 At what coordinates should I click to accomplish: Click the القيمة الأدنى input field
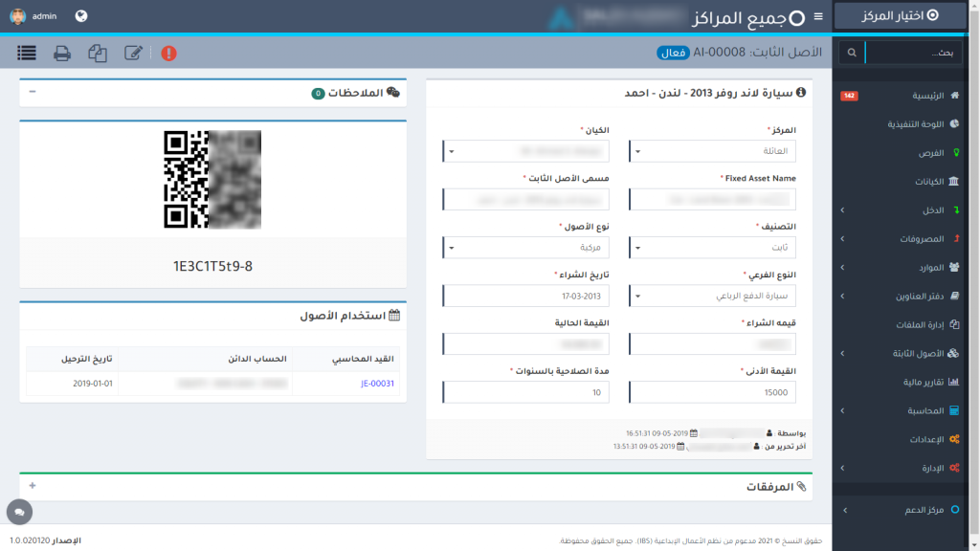pos(712,392)
